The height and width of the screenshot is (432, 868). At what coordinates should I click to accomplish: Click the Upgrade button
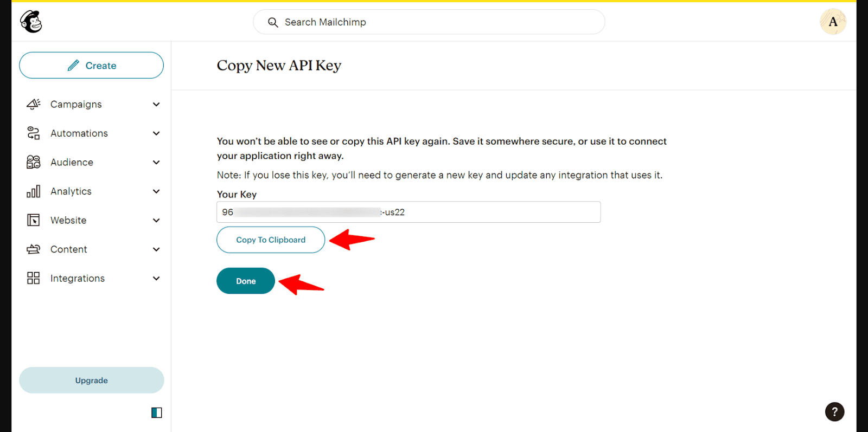91,381
